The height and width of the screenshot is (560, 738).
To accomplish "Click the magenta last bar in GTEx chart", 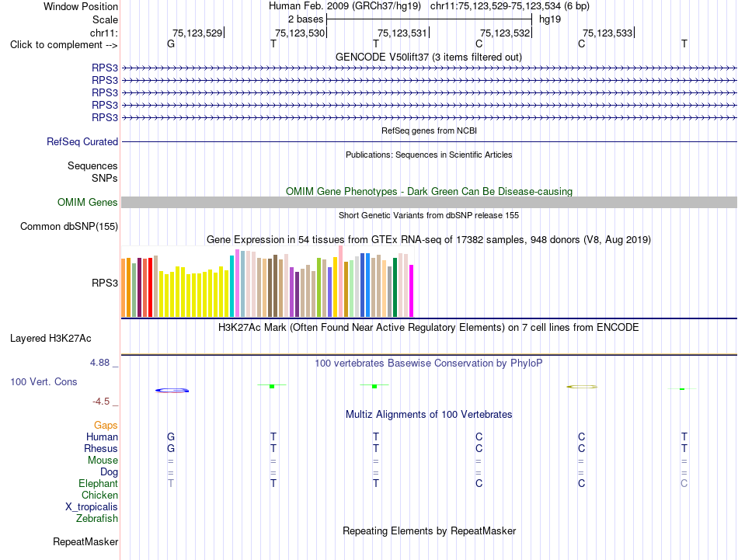I will pyautogui.click(x=411, y=290).
